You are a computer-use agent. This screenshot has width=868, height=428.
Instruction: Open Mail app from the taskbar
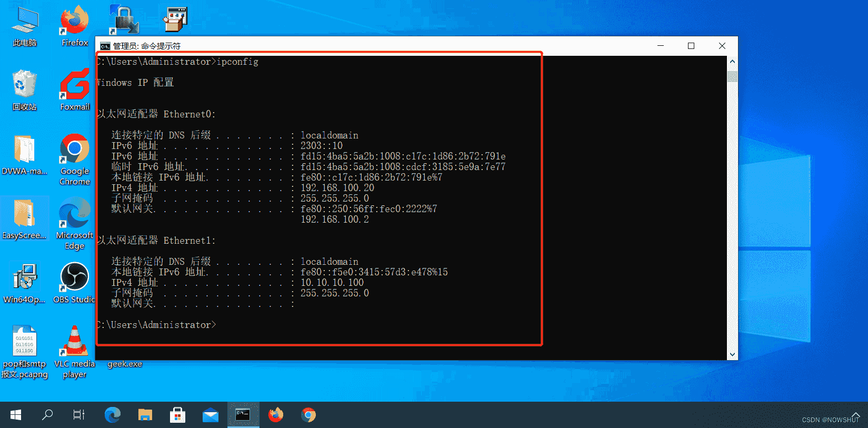click(x=211, y=415)
